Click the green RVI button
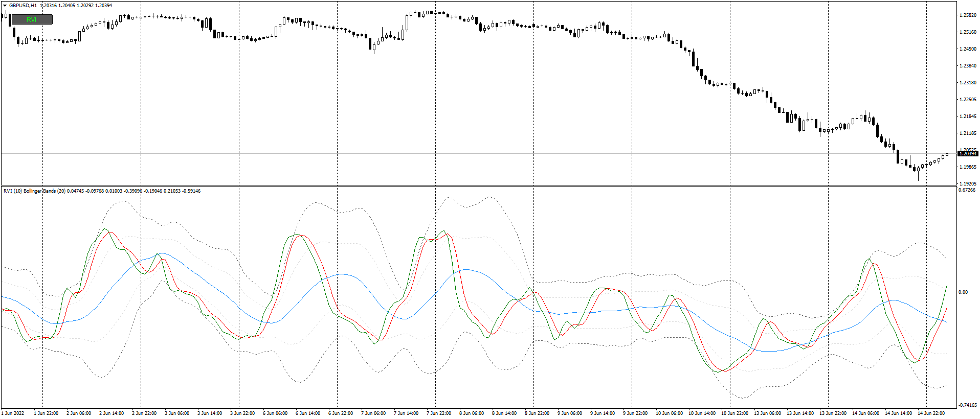Image resolution: width=980 pixels, height=419 pixels. pyautogui.click(x=32, y=19)
